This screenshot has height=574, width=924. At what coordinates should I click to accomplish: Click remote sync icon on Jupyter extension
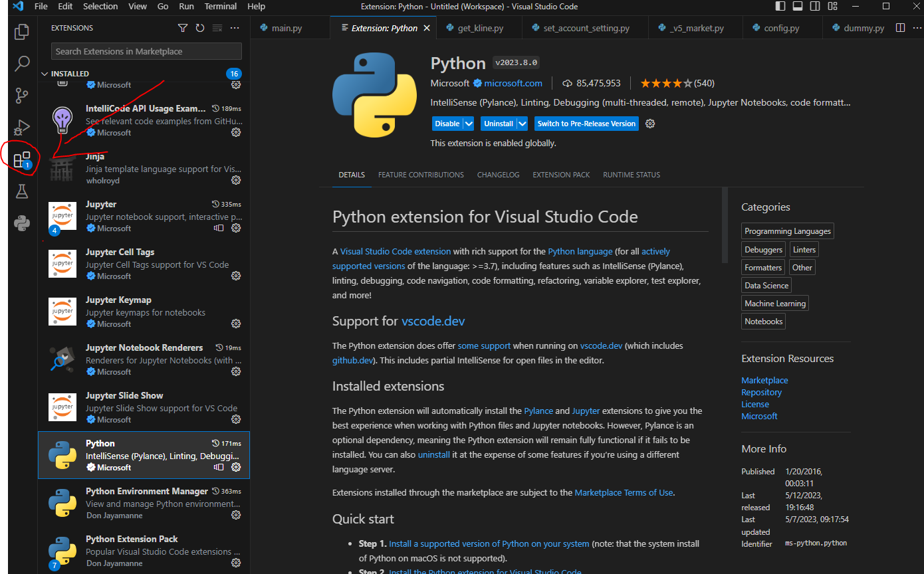pos(219,228)
